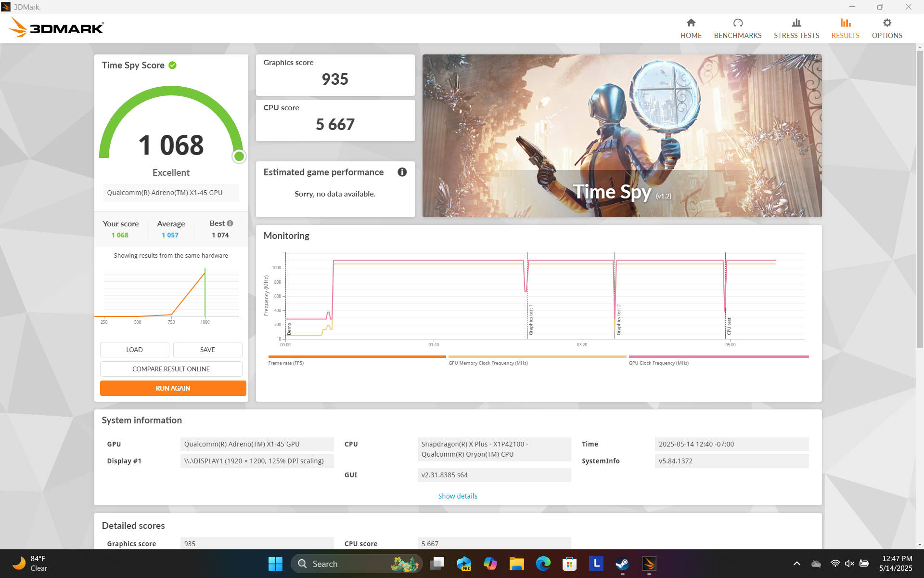This screenshot has height=578, width=924.
Task: Toggle the Frame rate (FPS) legend
Action: [286, 363]
